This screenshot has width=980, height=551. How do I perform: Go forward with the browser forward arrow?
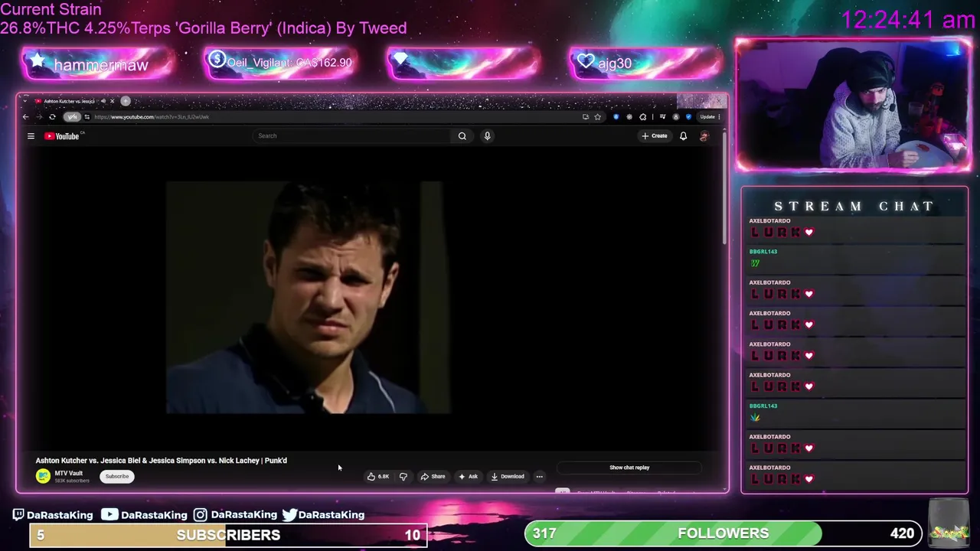click(38, 117)
